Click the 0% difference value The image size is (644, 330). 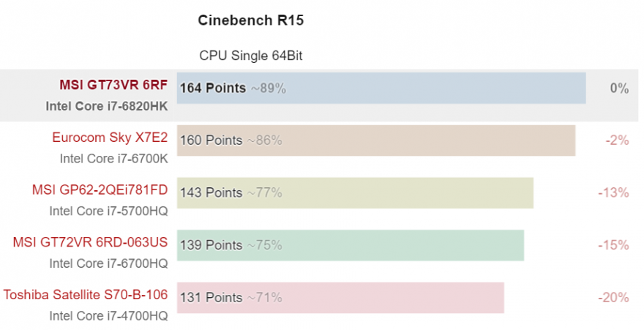point(619,89)
